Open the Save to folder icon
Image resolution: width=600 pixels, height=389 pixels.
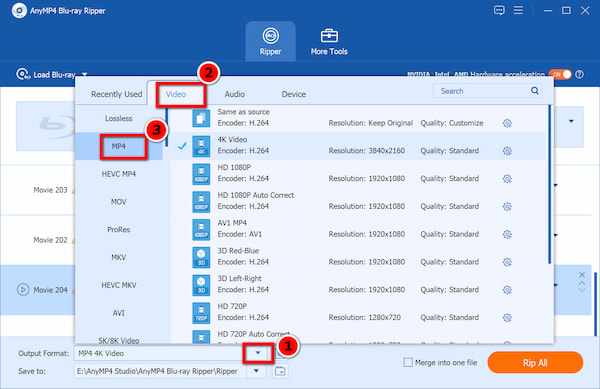tap(280, 371)
